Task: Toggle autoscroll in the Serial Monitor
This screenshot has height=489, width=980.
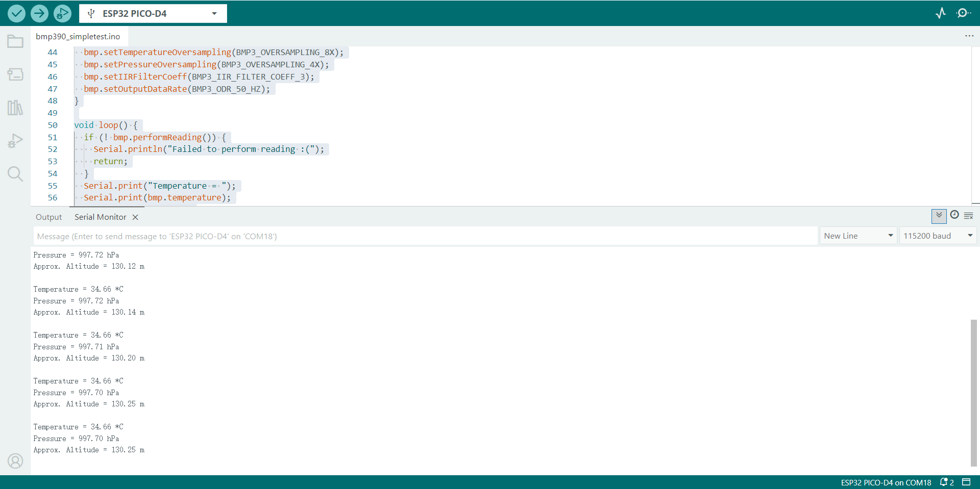Action: click(939, 216)
